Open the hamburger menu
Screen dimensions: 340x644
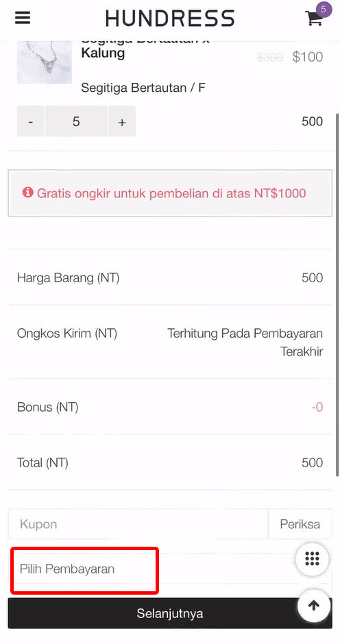pos(23,18)
